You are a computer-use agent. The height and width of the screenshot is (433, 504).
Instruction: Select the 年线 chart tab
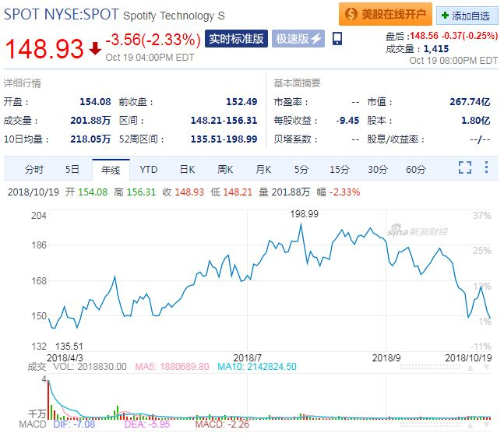[111, 170]
